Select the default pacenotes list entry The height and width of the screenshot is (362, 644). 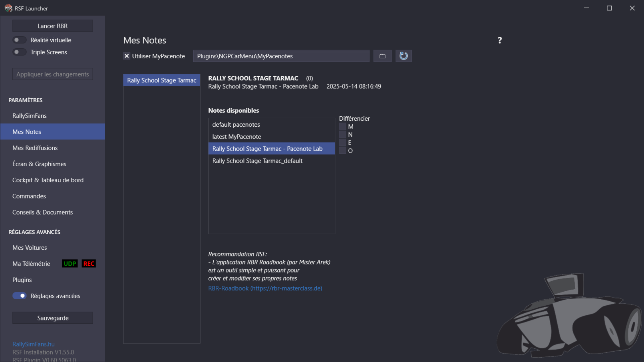pyautogui.click(x=236, y=124)
